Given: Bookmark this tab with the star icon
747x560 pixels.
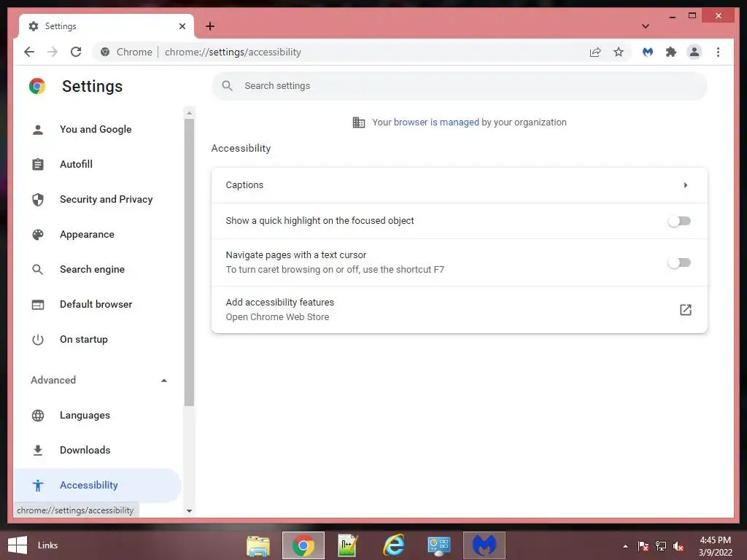Looking at the screenshot, I should click(619, 52).
